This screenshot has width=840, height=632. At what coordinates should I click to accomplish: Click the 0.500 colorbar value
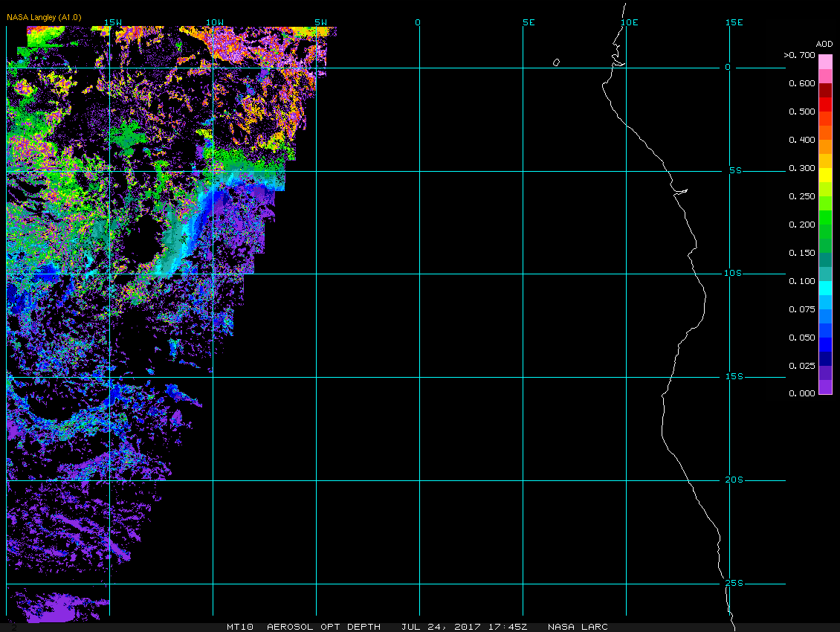point(802,112)
